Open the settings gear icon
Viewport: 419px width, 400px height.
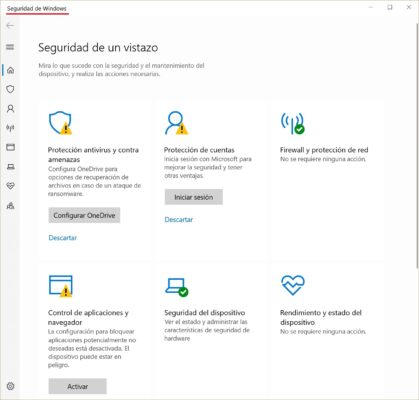coord(11,386)
